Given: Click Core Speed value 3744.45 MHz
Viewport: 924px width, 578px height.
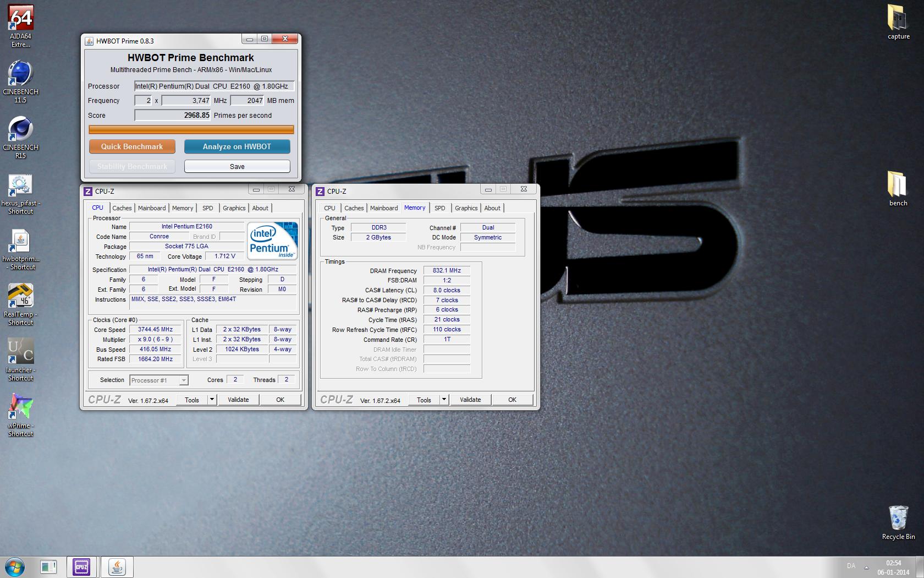Looking at the screenshot, I should 155,330.
